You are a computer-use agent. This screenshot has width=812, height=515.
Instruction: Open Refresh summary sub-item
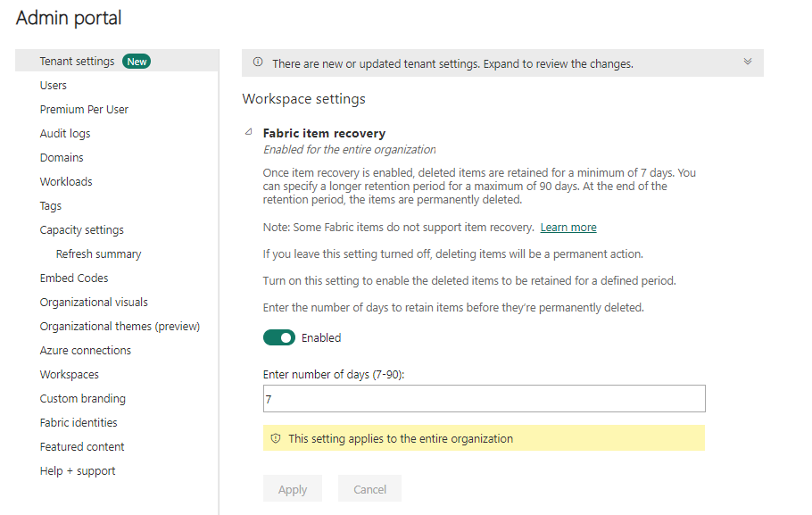coord(98,254)
